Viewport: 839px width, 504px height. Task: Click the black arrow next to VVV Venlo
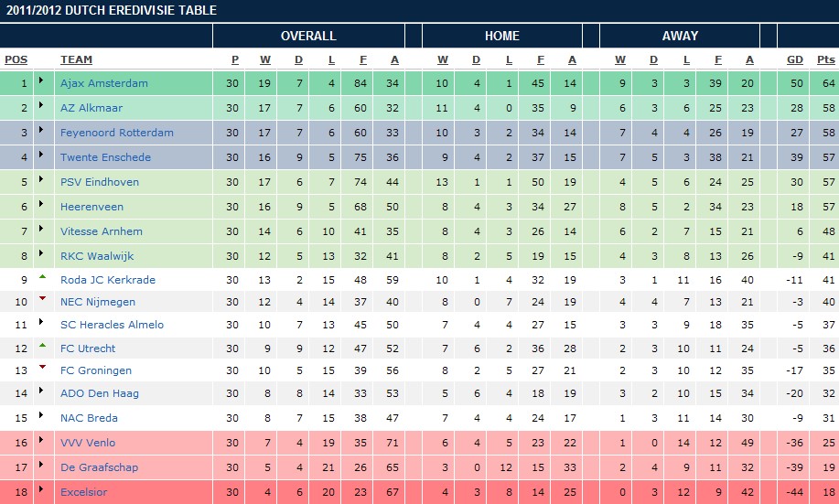pos(41,441)
